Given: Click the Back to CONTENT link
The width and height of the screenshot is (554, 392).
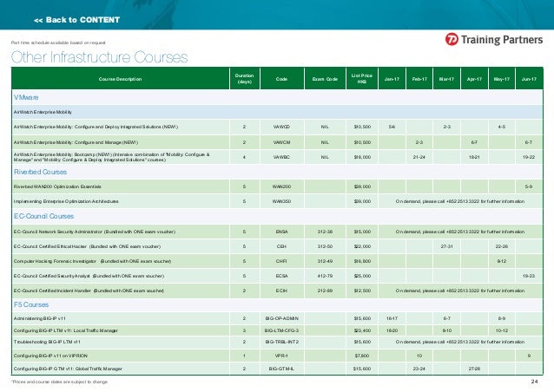Looking at the screenshot, I should [76, 20].
